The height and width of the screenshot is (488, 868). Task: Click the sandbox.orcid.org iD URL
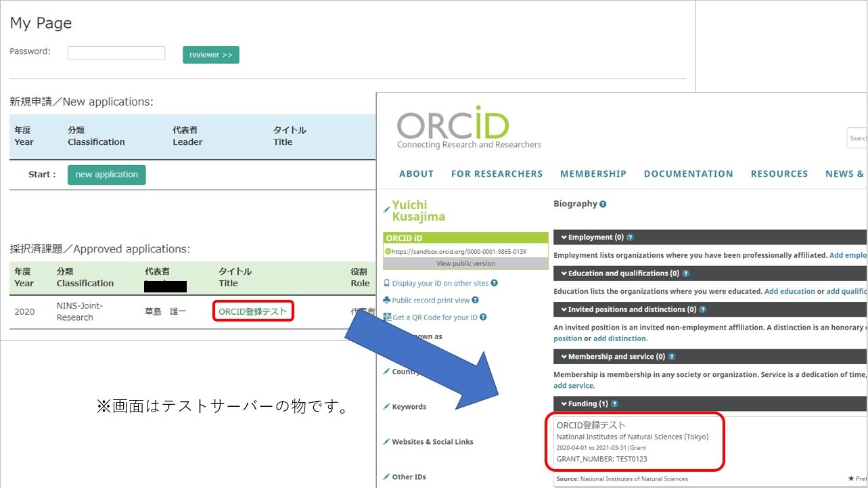(x=460, y=251)
